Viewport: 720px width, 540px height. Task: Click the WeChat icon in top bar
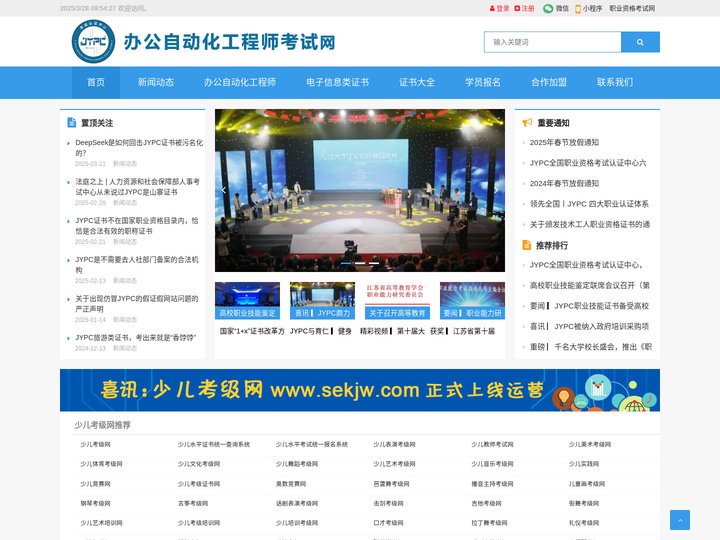tap(548, 8)
